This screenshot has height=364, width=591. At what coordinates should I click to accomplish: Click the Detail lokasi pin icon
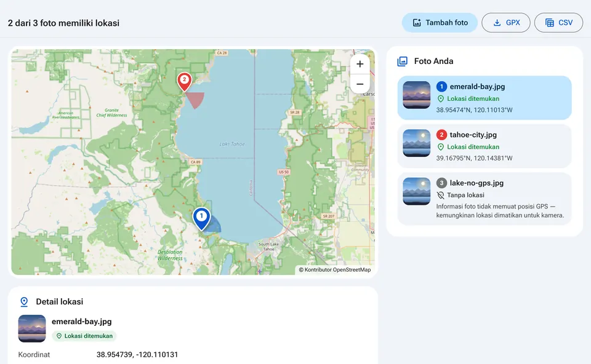point(24,302)
